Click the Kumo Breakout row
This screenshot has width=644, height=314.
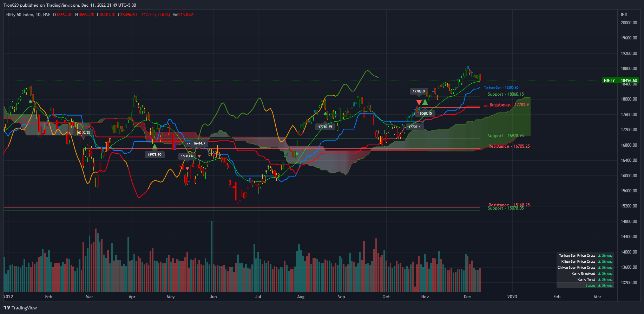(x=585, y=274)
